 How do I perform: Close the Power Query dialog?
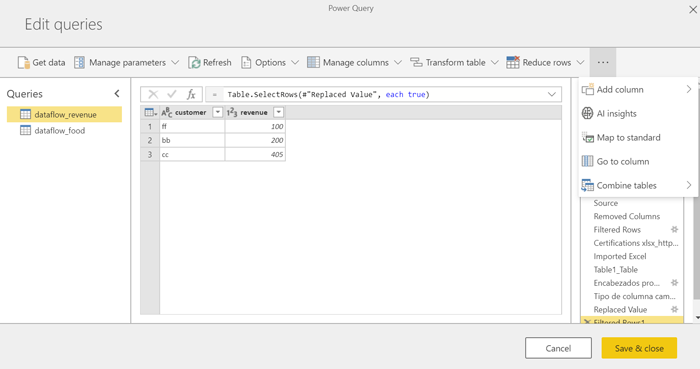point(692,9)
